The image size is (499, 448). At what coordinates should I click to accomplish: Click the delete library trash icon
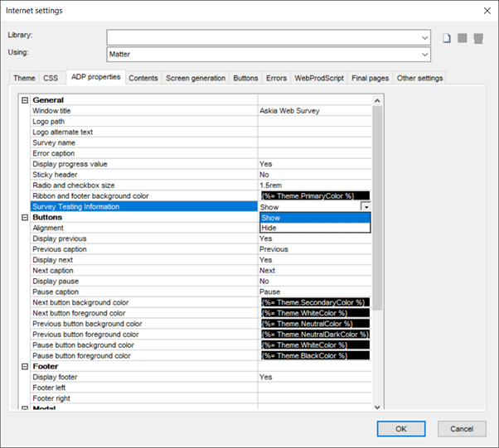pos(478,38)
